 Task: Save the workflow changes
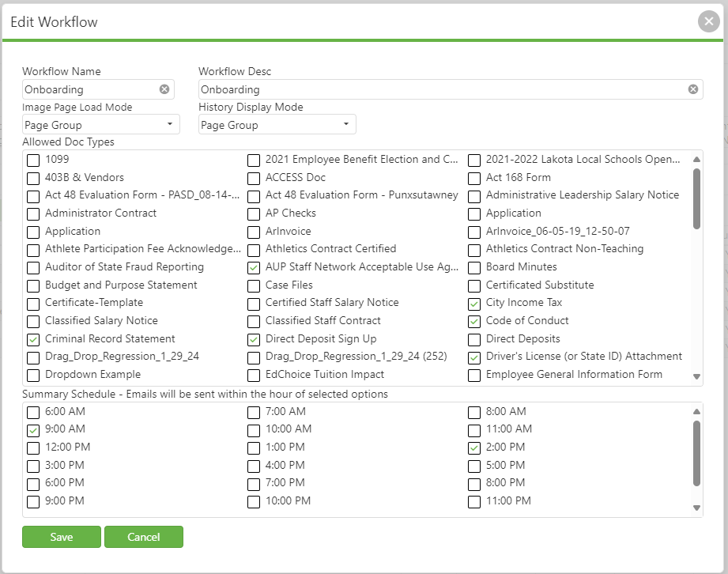[x=62, y=537]
